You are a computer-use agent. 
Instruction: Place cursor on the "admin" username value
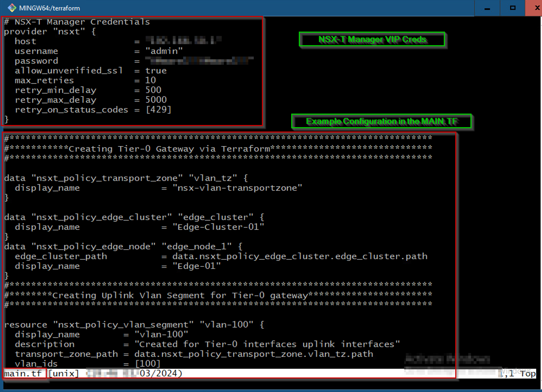[164, 51]
